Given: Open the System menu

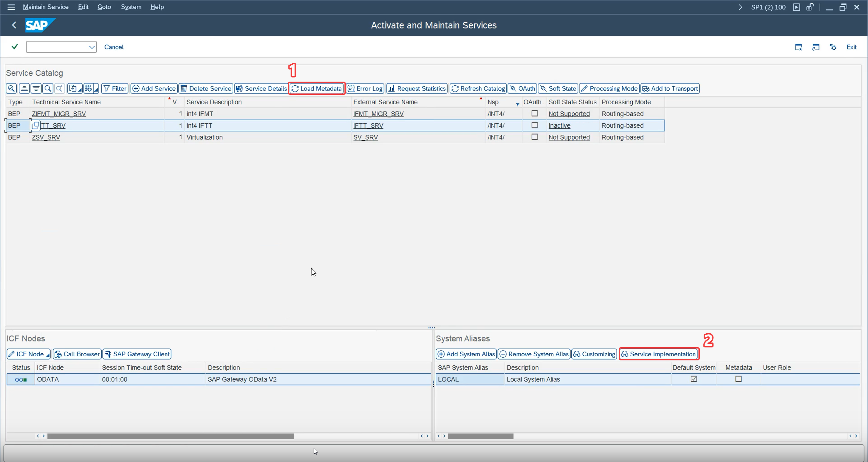Looking at the screenshot, I should [131, 7].
